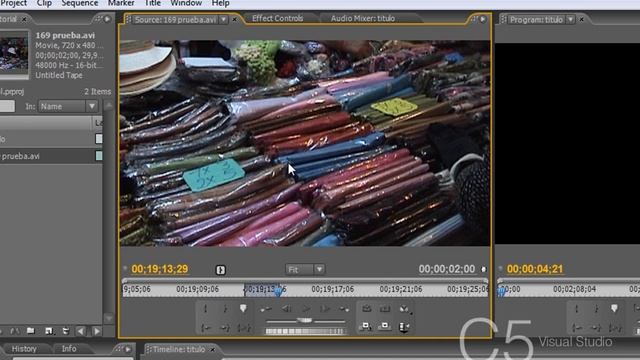Go to In Point in Program monitor
This screenshot has height=360, width=640.
[577, 327]
